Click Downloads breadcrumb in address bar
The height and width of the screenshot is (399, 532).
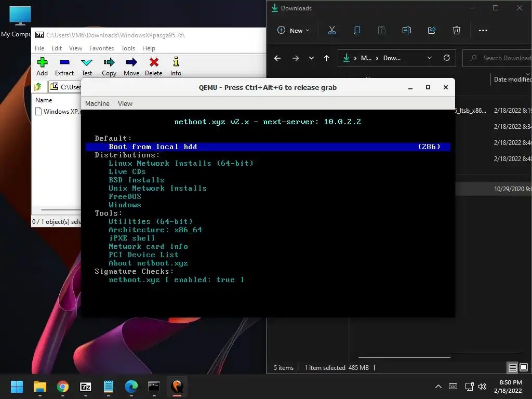click(392, 58)
